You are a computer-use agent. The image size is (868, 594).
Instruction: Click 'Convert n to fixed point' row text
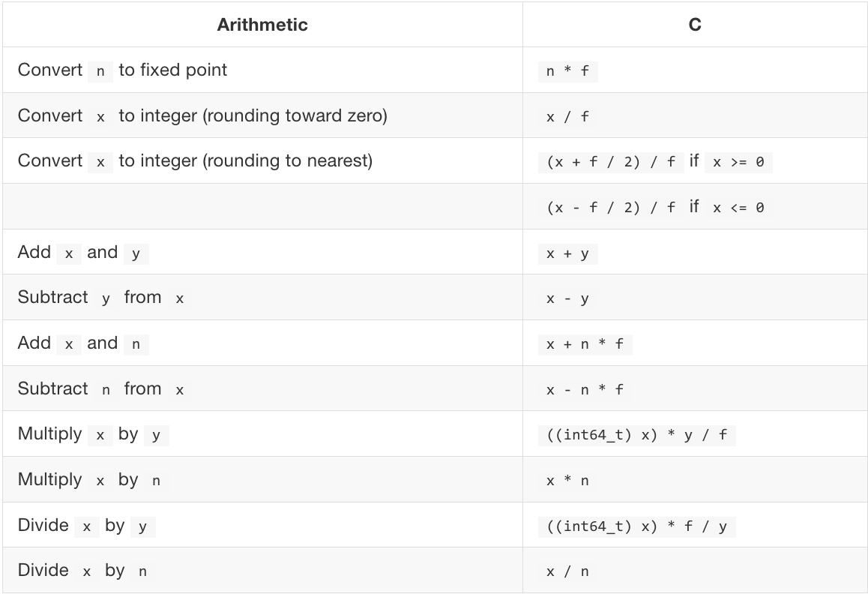(122, 70)
